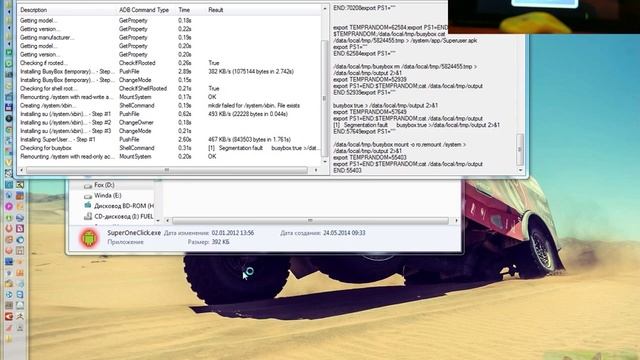Click the 'mkdir failed for /system/xbin' result

[x=254, y=106]
